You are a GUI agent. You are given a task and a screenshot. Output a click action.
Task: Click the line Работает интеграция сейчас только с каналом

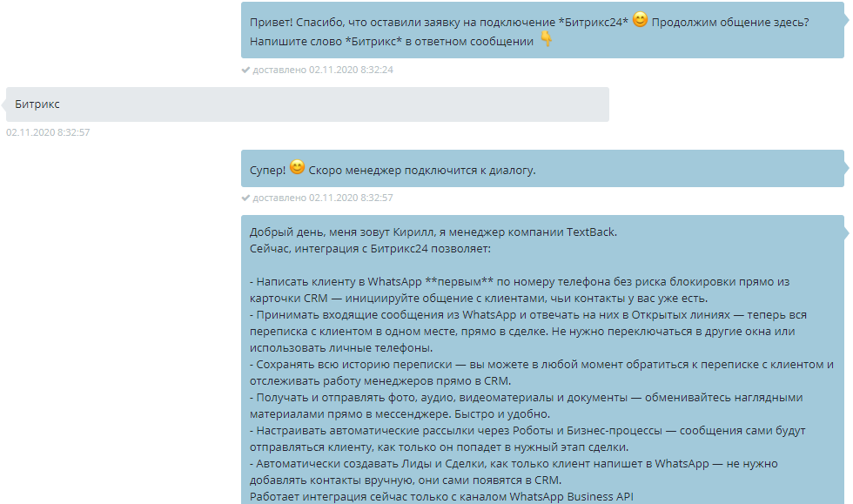[x=442, y=497]
